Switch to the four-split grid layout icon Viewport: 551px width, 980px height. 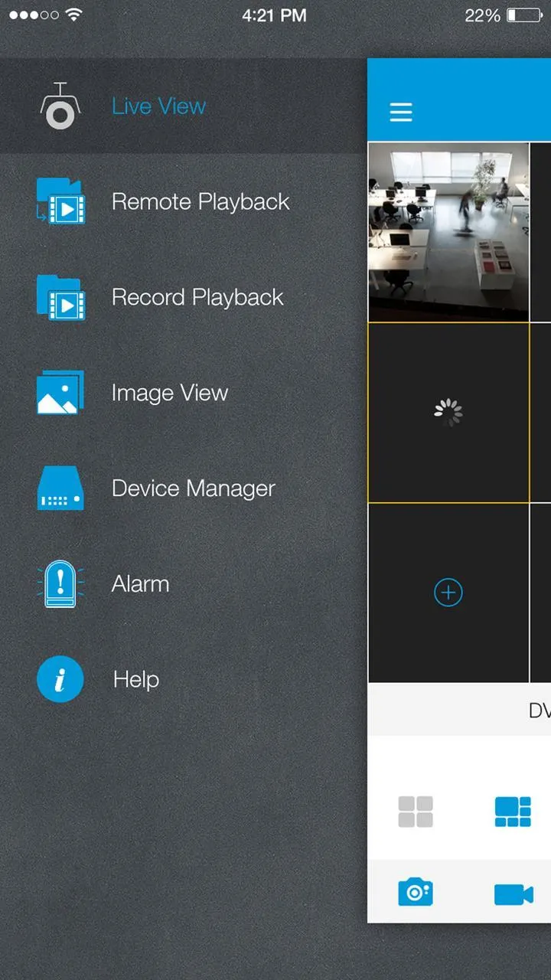[x=416, y=812]
